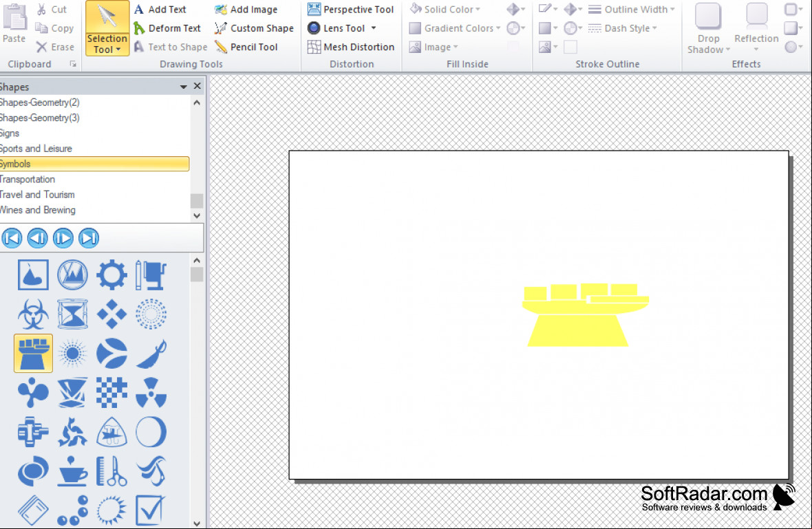Pick the biohazard symbol shape
The image size is (812, 529).
[x=33, y=314]
